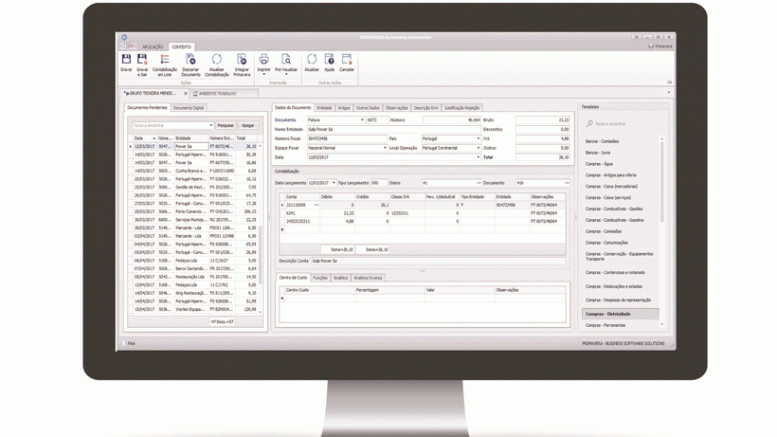Click the Gravar e Sair icon

pos(142,59)
